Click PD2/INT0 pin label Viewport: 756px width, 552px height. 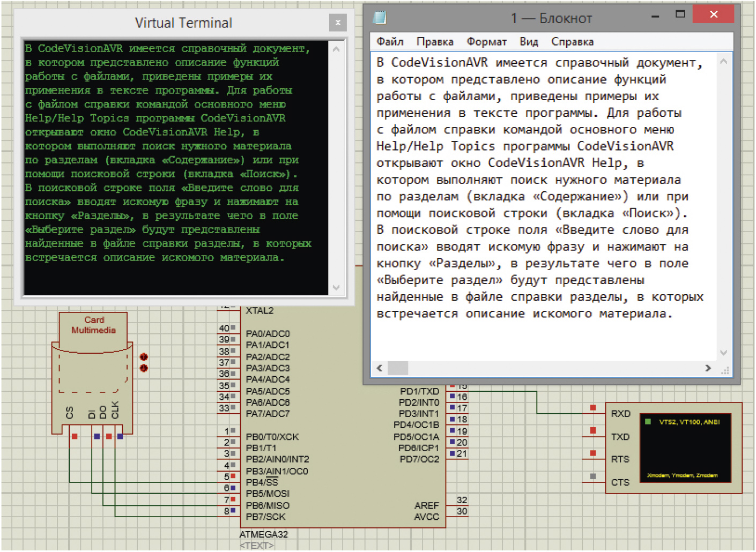pyautogui.click(x=419, y=402)
